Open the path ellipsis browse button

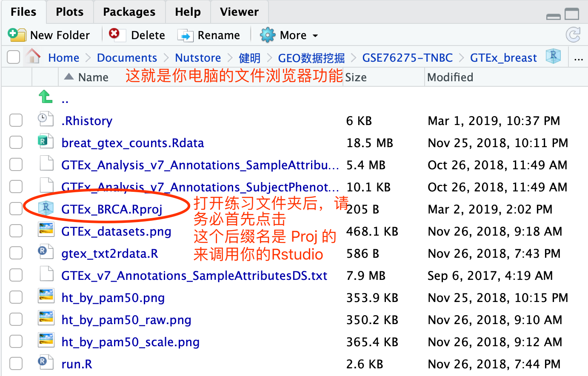(578, 59)
